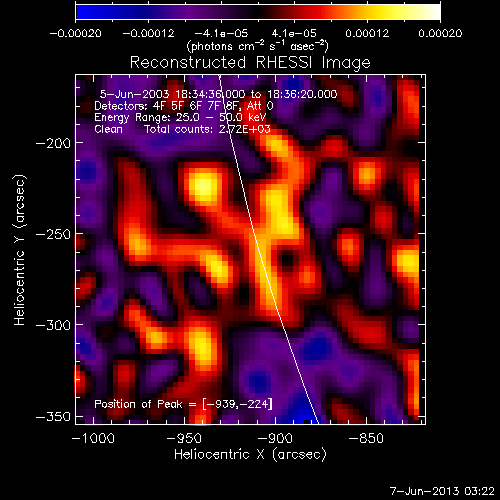Click the colorbar's -4.1e-05 label

click(221, 33)
